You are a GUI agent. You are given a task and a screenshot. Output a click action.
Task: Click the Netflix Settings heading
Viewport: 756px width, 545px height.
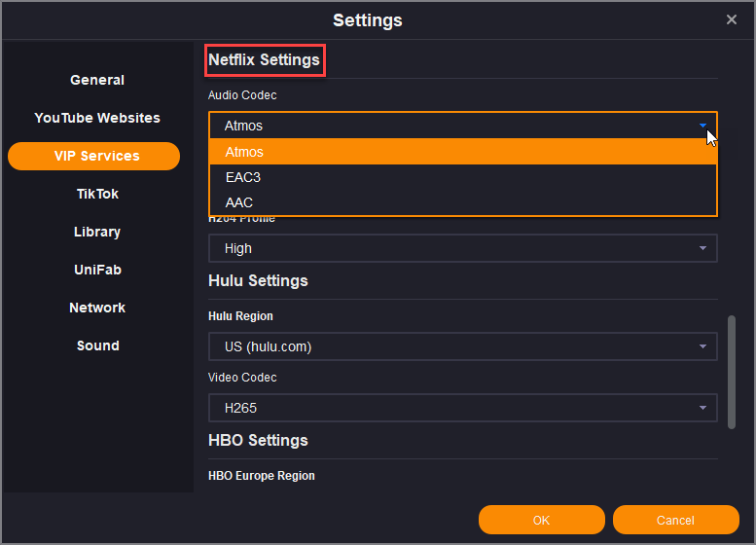(264, 59)
